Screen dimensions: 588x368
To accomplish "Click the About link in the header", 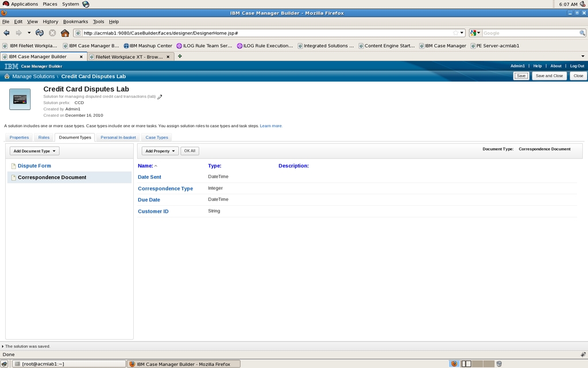I will 556,66.
